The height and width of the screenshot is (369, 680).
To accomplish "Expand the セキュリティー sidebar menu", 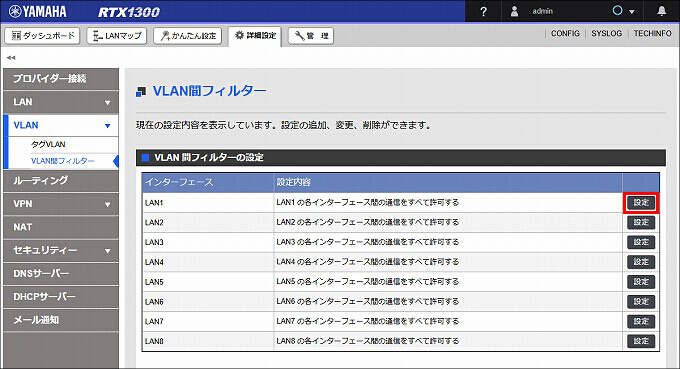I will coord(61,251).
